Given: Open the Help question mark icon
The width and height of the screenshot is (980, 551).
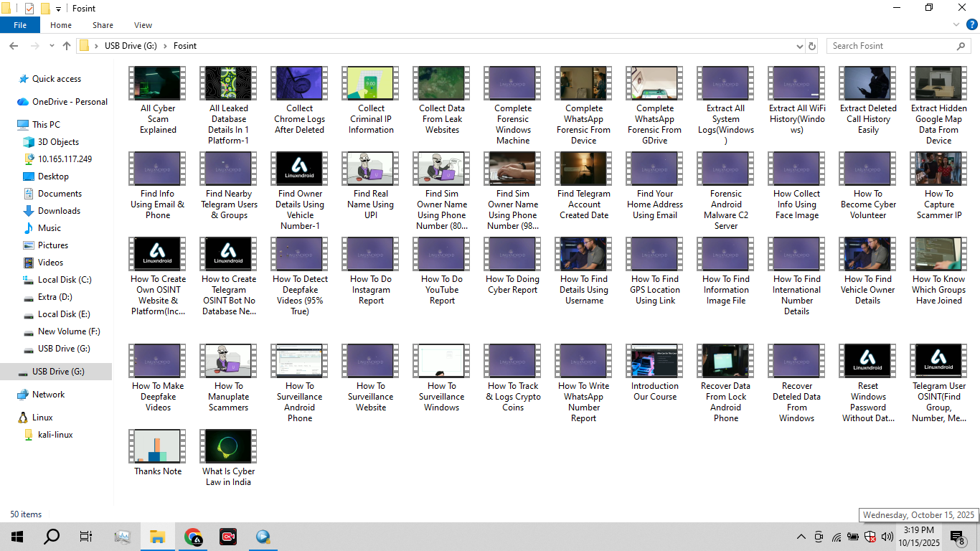Looking at the screenshot, I should [x=971, y=25].
